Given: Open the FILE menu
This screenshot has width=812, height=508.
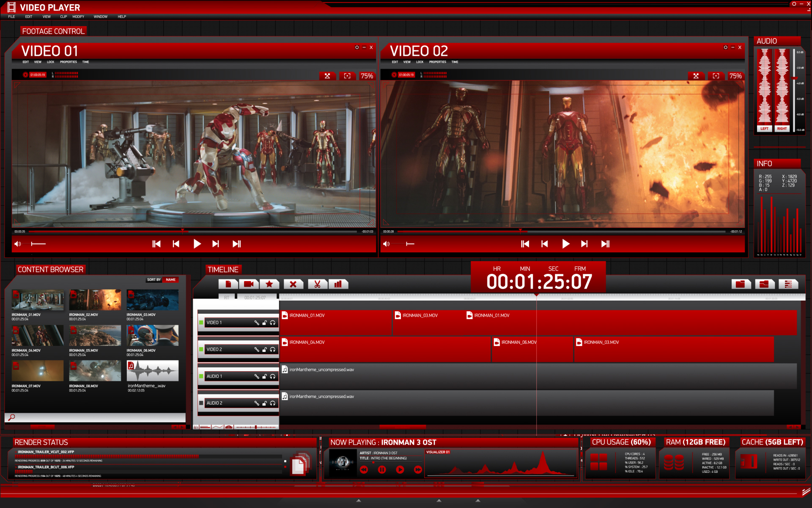Looking at the screenshot, I should (x=11, y=17).
